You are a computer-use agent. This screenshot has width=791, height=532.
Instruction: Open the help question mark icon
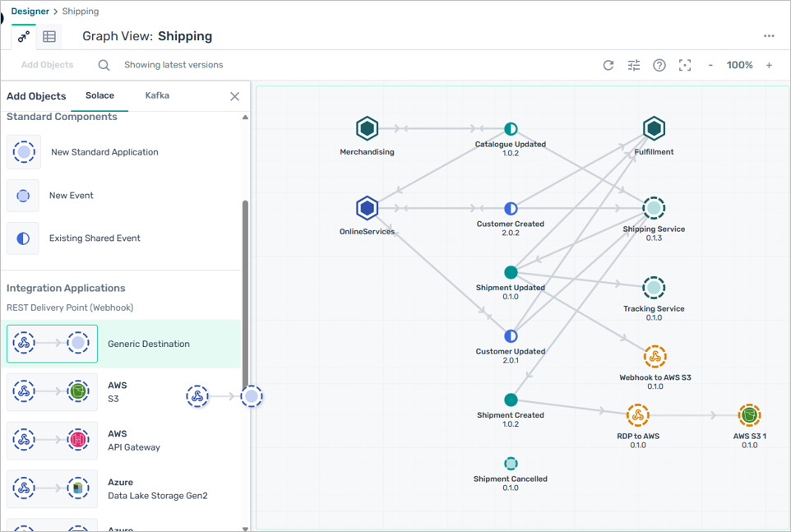659,65
